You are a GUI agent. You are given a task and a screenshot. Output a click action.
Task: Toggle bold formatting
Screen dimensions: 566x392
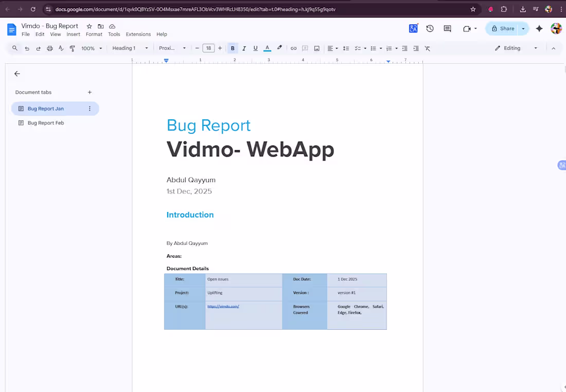pyautogui.click(x=233, y=48)
